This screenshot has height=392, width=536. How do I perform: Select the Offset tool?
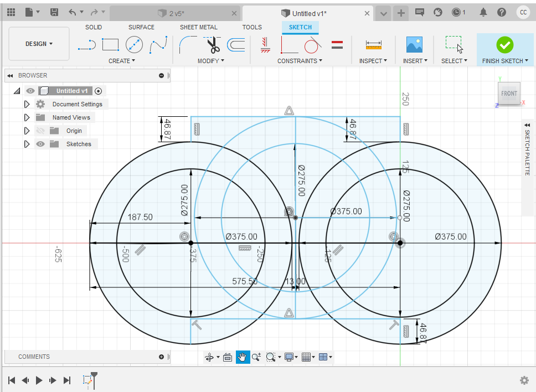tap(236, 45)
